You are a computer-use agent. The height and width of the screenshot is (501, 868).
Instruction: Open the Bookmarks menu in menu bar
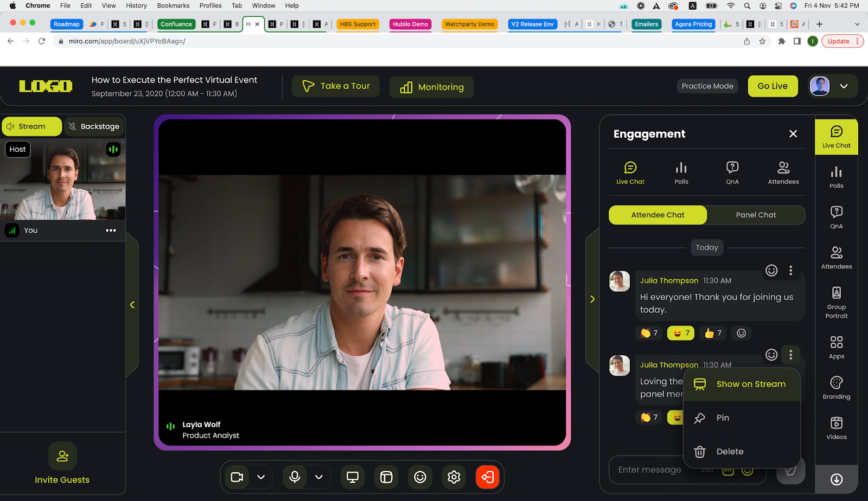(173, 5)
